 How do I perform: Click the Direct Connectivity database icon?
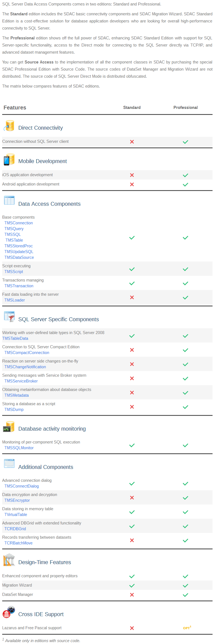(x=9, y=126)
